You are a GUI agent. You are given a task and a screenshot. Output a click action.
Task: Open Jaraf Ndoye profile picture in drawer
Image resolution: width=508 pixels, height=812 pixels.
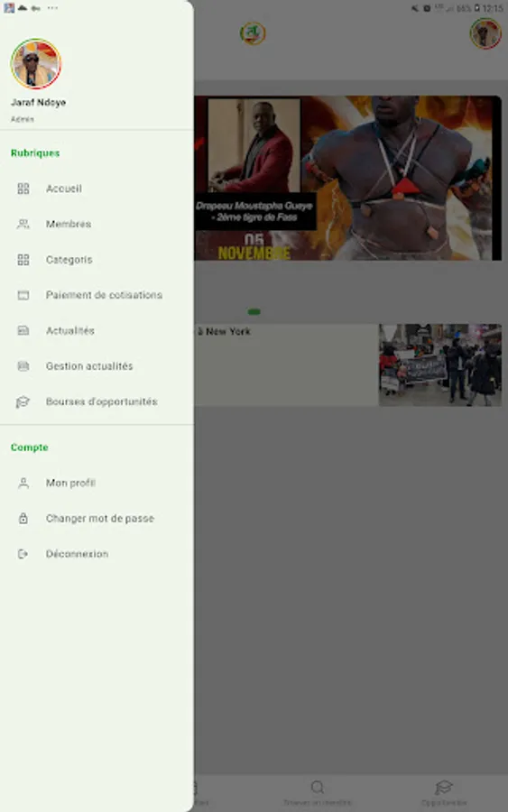pyautogui.click(x=36, y=64)
